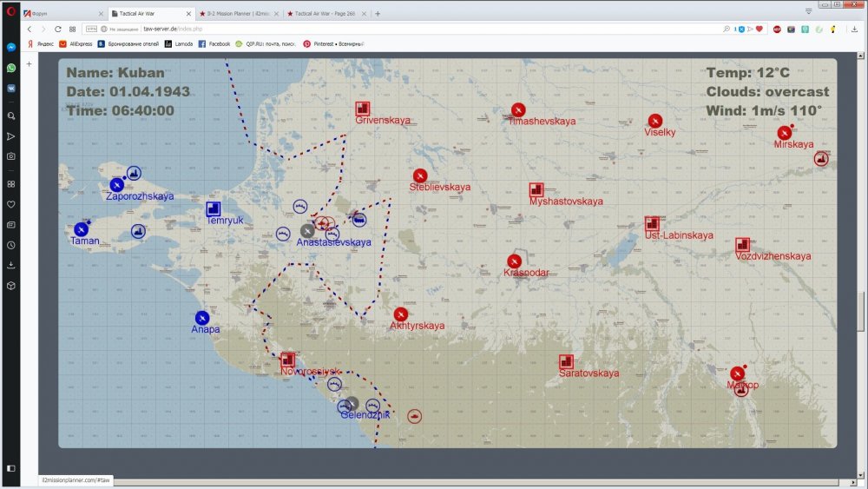This screenshot has height=489, width=868.
Task: Add page to bookmarks with the heart icon
Action: tap(759, 29)
